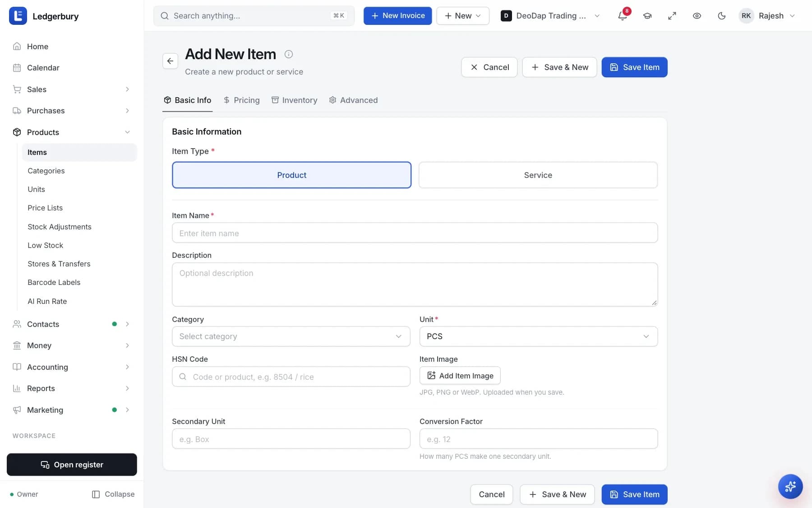Open the New dropdown button
This screenshot has height=508, width=812.
tap(462, 16)
